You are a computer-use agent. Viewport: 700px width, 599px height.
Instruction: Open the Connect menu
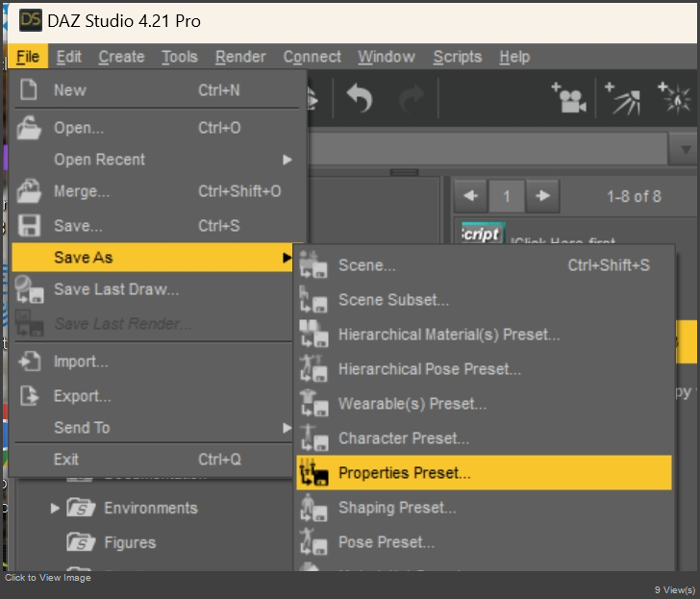pyautogui.click(x=312, y=57)
